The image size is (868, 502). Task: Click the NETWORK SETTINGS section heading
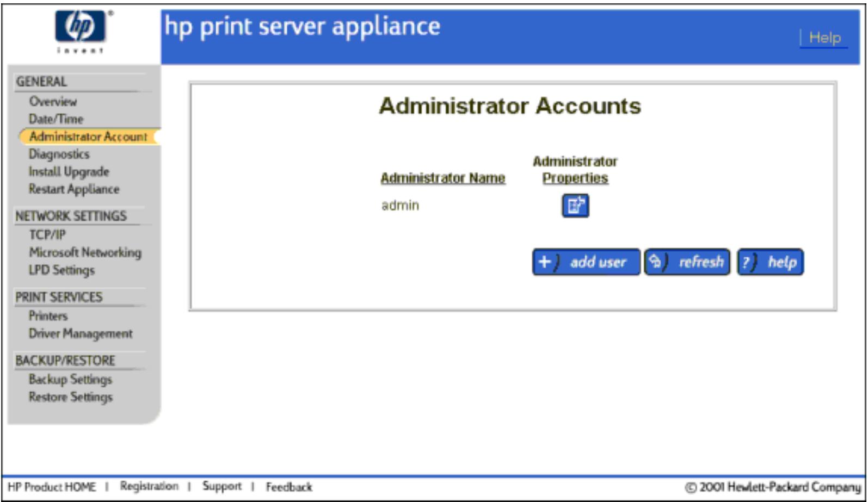click(71, 216)
